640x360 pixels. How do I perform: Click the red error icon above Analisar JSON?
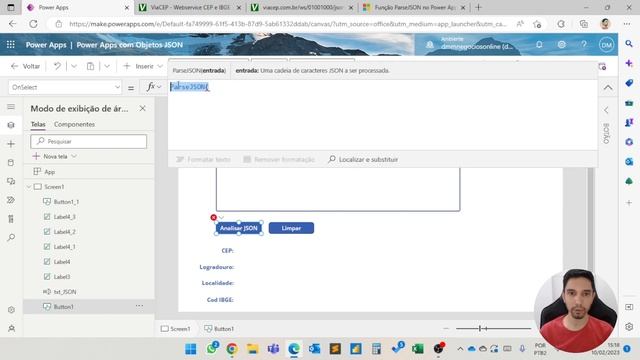pos(213,218)
